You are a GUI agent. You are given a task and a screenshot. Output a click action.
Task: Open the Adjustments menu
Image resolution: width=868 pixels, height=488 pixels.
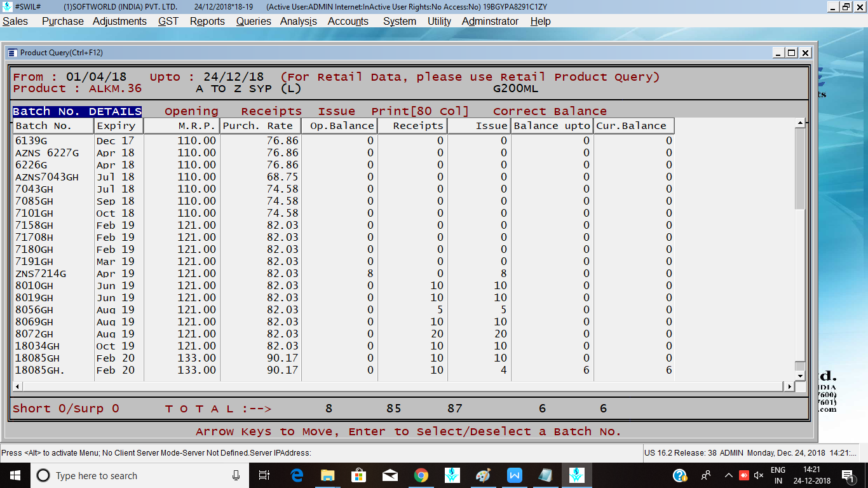click(x=119, y=21)
